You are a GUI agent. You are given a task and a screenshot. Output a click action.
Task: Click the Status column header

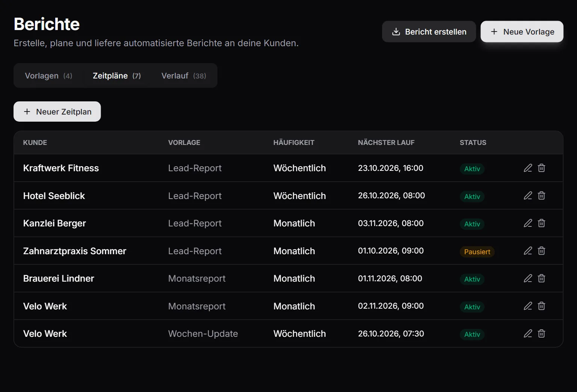pyautogui.click(x=473, y=143)
